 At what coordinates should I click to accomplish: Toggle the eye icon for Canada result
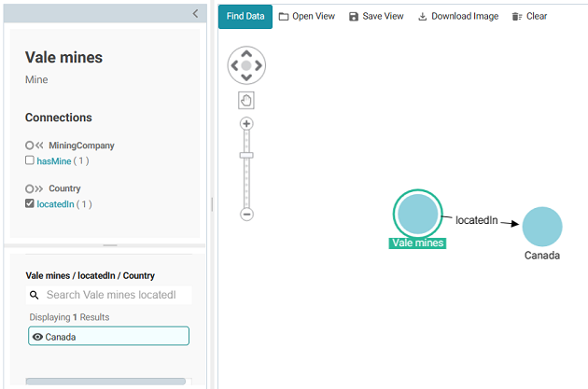point(37,337)
